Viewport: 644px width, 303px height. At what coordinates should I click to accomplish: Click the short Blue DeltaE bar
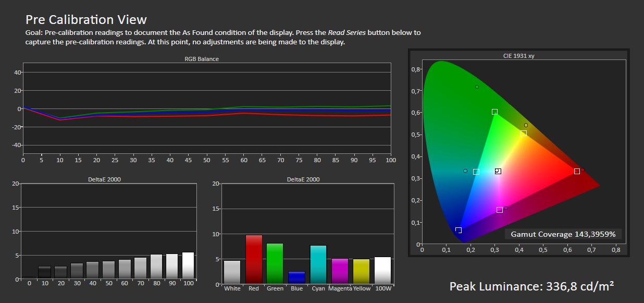point(296,277)
